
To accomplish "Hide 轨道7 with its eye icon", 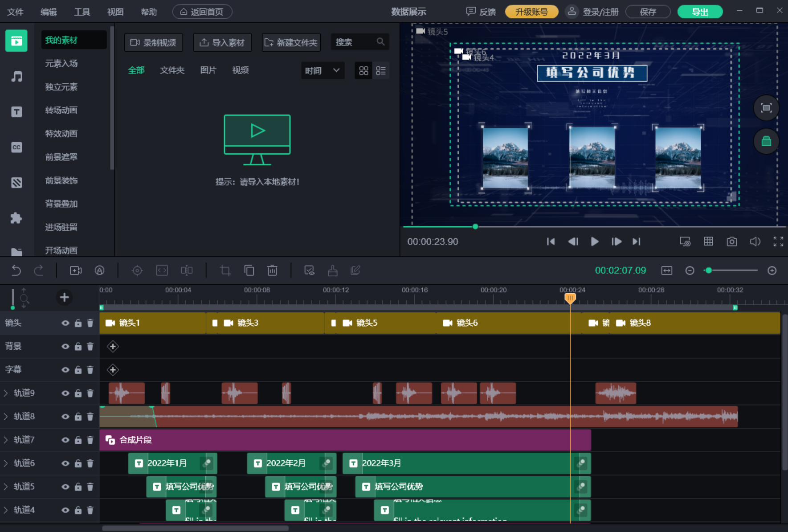I will (x=65, y=440).
